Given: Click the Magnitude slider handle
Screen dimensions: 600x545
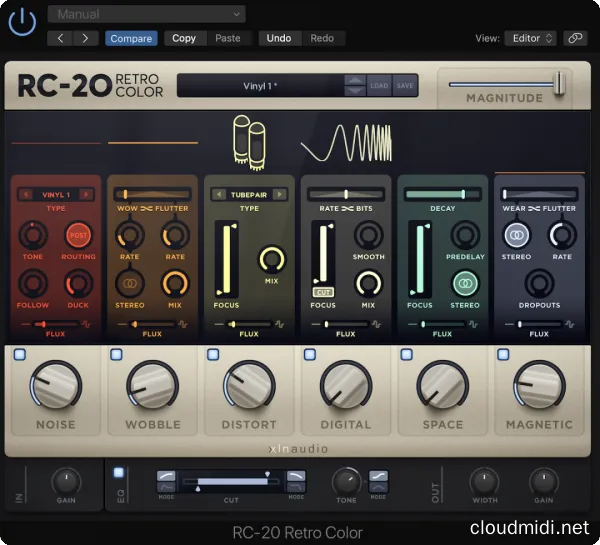Looking at the screenshot, I should (559, 83).
